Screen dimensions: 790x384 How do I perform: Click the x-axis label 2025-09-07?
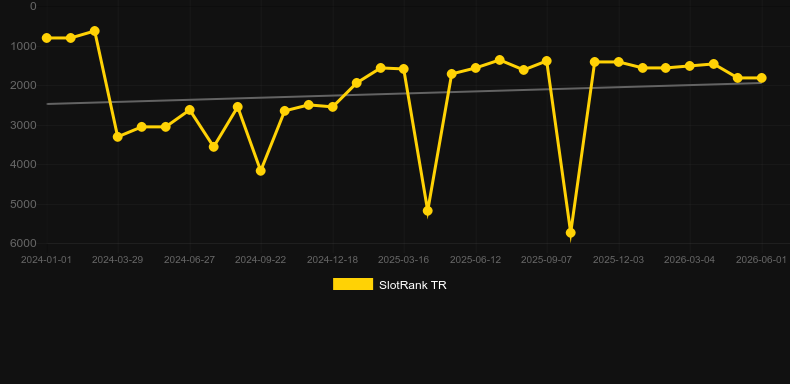click(x=547, y=260)
